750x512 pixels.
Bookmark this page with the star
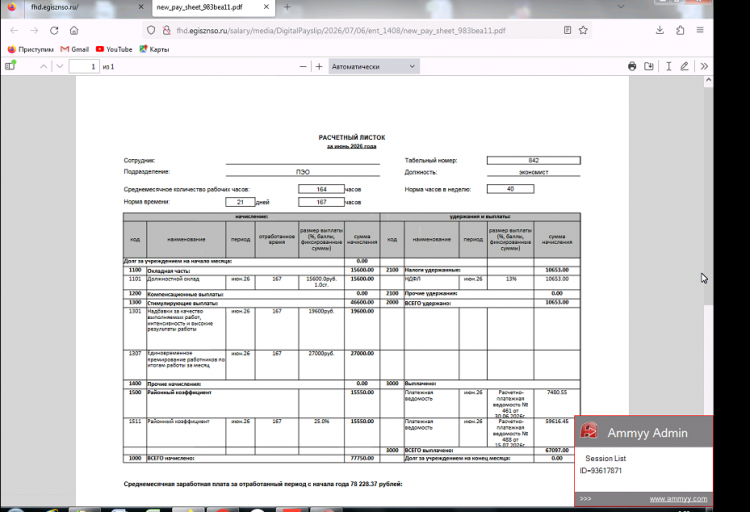coord(583,30)
